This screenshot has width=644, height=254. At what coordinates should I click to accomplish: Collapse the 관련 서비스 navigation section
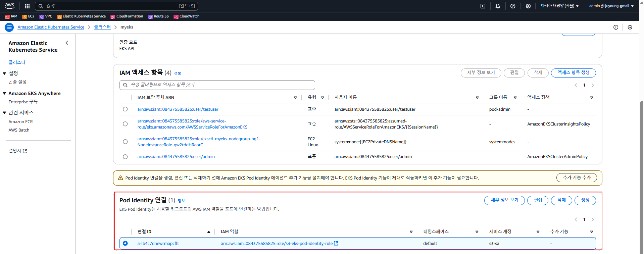4,113
